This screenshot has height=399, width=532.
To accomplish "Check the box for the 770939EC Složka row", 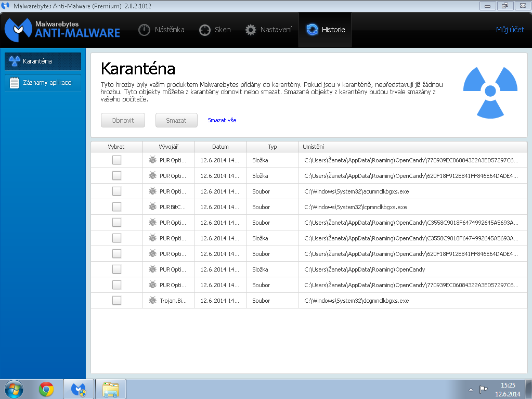I will pyautogui.click(x=116, y=160).
